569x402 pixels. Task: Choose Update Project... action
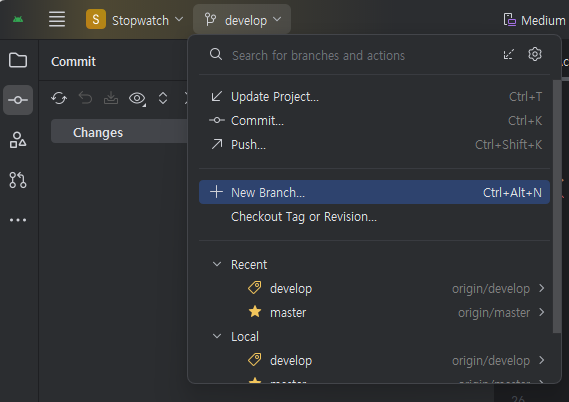pos(374,97)
